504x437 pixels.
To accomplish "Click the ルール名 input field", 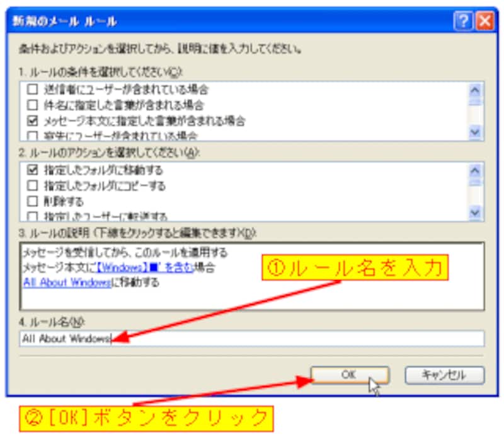I will [x=251, y=339].
